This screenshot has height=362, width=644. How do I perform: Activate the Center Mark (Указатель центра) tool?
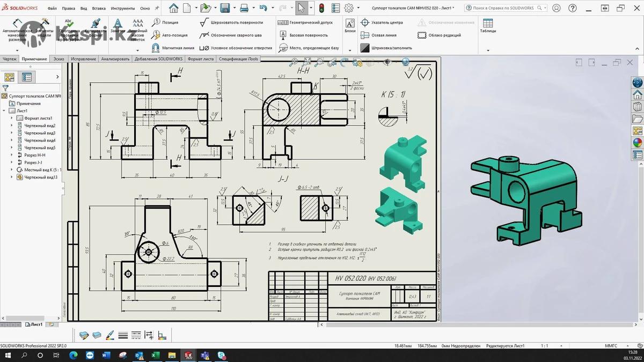pyautogui.click(x=382, y=23)
